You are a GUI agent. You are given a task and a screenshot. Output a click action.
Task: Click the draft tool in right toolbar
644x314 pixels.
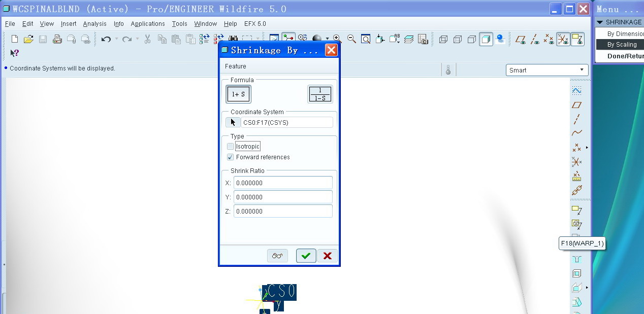[x=576, y=302]
